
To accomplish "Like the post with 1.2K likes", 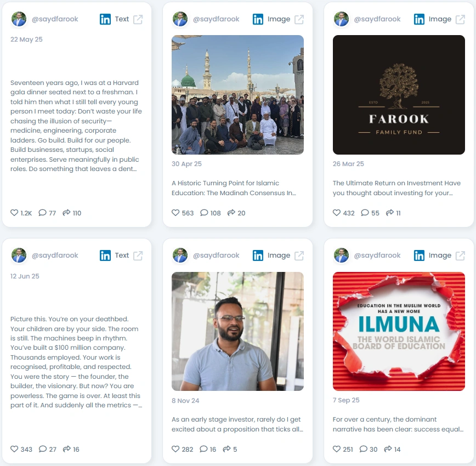I will pos(14,213).
